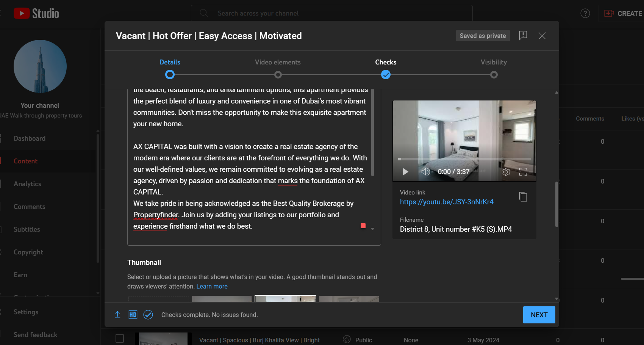Open Earn in the sidebar
This screenshot has width=644, height=345.
tap(20, 275)
